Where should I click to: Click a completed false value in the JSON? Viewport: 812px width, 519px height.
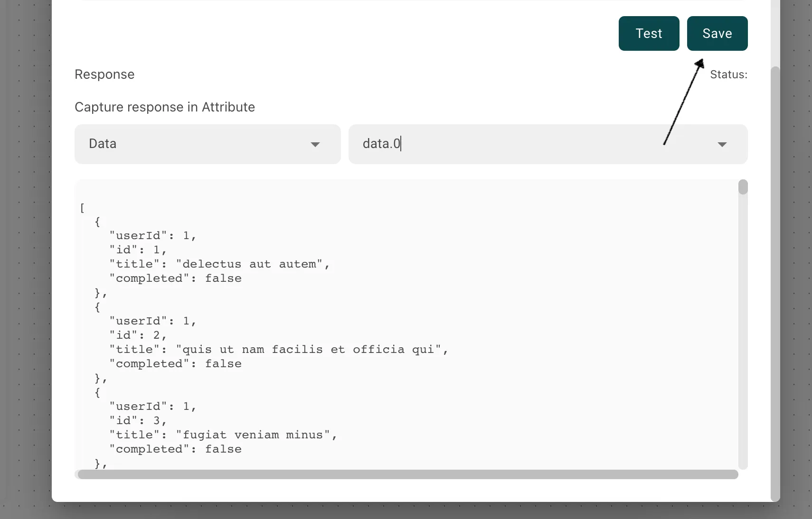point(175,278)
